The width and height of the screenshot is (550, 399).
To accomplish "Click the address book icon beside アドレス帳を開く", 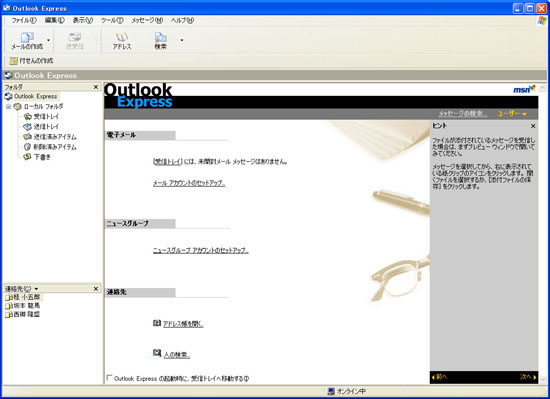I will pos(157,323).
